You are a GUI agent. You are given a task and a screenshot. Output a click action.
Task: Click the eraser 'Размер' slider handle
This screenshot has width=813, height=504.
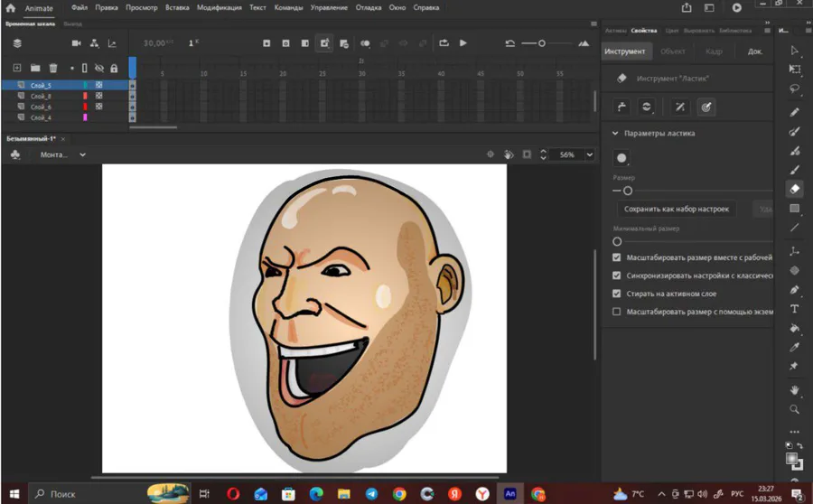pyautogui.click(x=627, y=191)
